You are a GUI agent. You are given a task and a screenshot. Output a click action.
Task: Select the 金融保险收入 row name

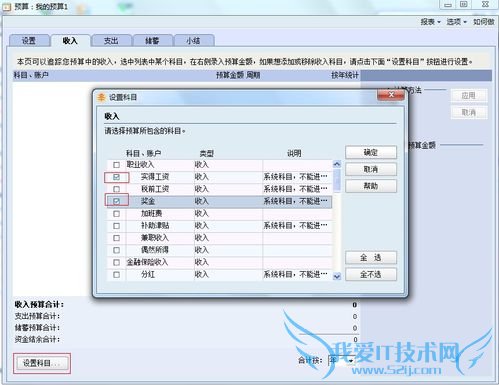coord(147,262)
